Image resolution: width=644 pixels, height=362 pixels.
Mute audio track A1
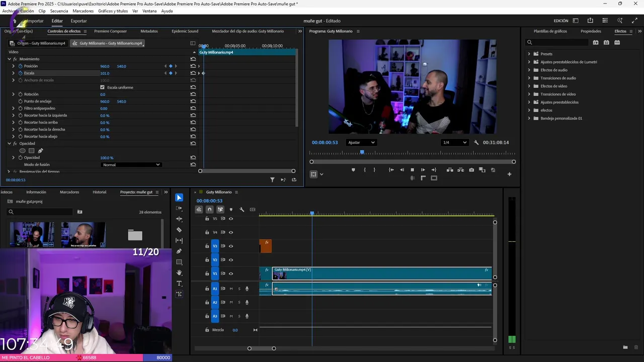click(x=231, y=289)
